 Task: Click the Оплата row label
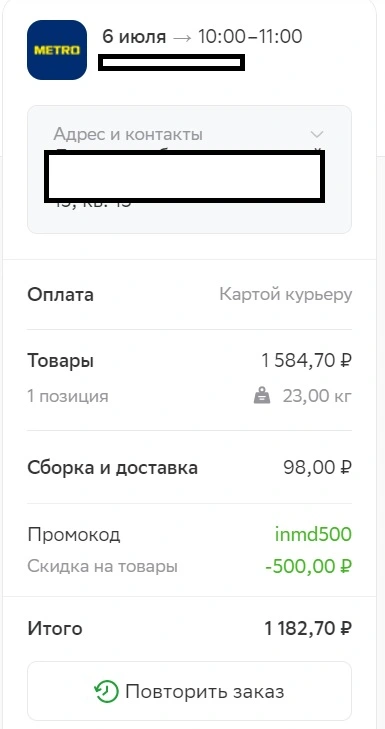60,295
